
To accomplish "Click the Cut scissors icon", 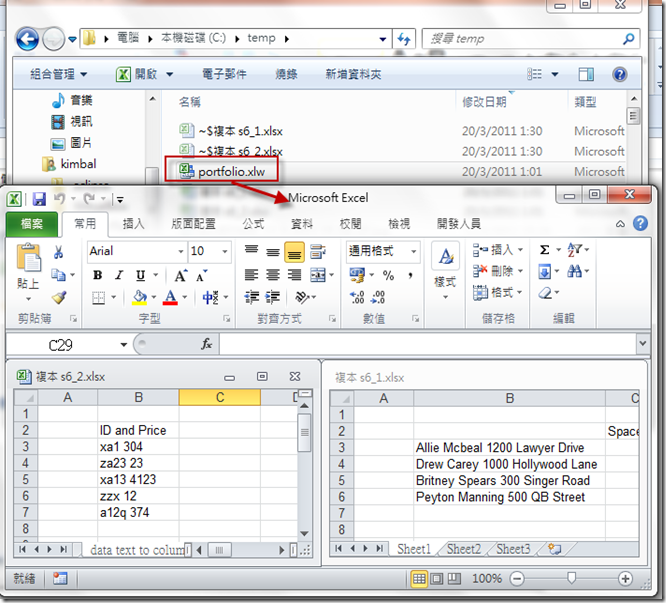I will pos(58,252).
